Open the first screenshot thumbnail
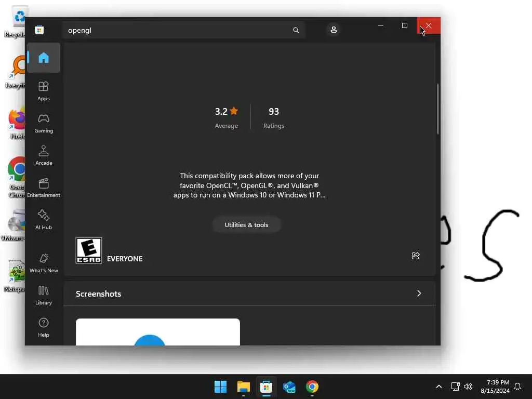Image resolution: width=532 pixels, height=399 pixels. (x=158, y=332)
